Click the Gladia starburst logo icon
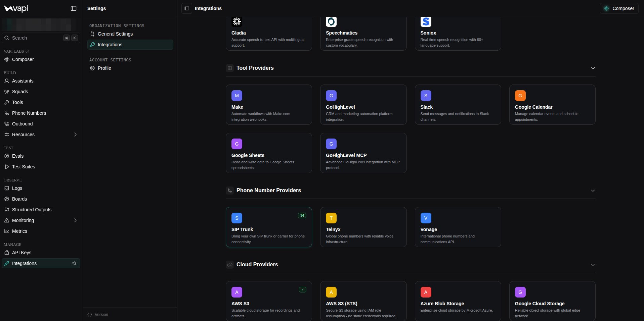 [x=237, y=21]
